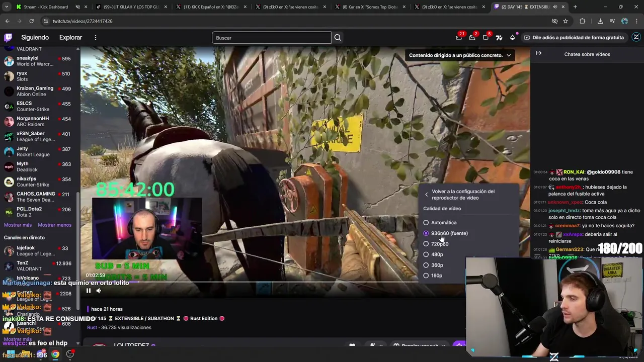Go back to player settings menu
The image size is (644, 362).
(x=426, y=195)
